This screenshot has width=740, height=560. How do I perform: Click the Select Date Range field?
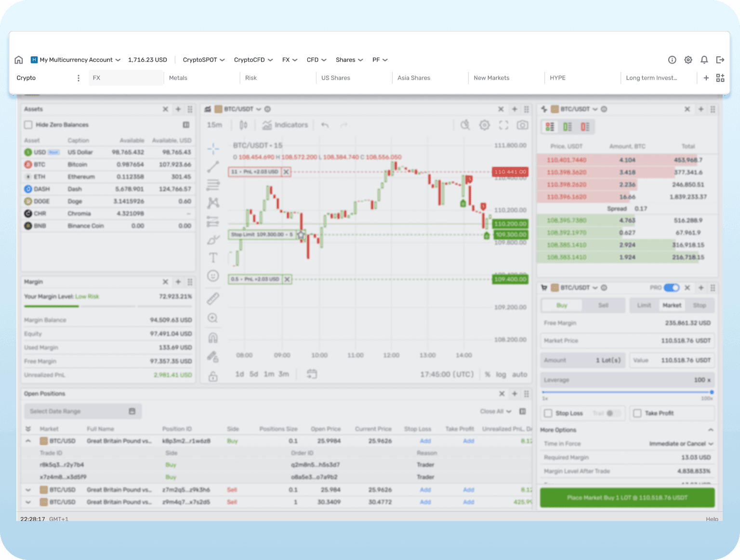point(83,411)
